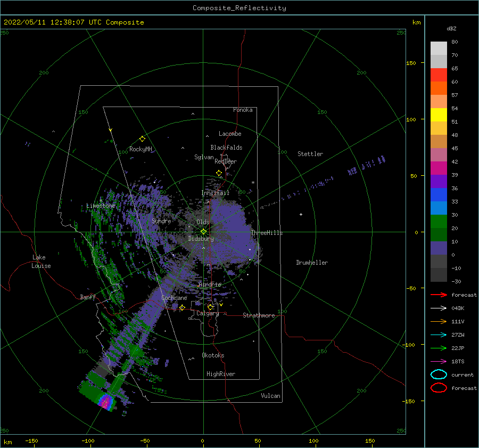Click the yellow diamond marker below RedDeer
The width and height of the screenshot is (479, 448).
[x=219, y=173]
